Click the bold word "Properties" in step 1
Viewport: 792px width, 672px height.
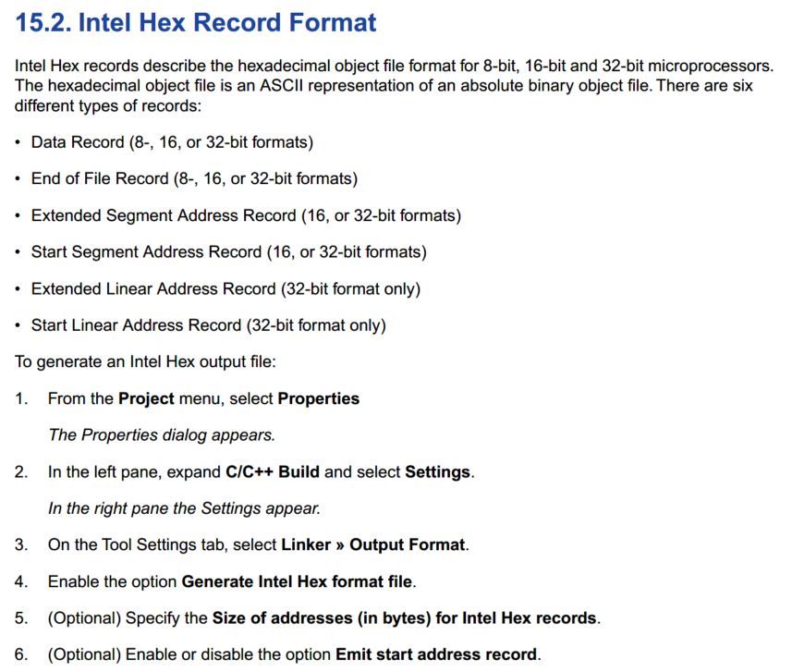(318, 398)
